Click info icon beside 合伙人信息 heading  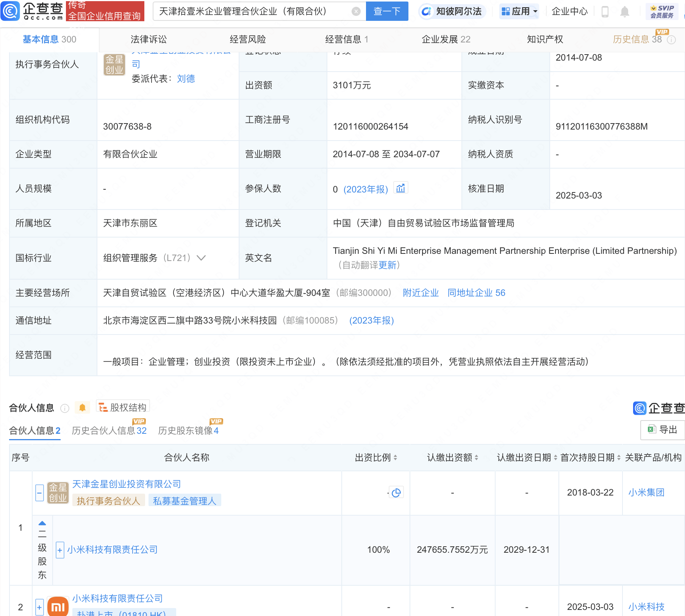[65, 408]
